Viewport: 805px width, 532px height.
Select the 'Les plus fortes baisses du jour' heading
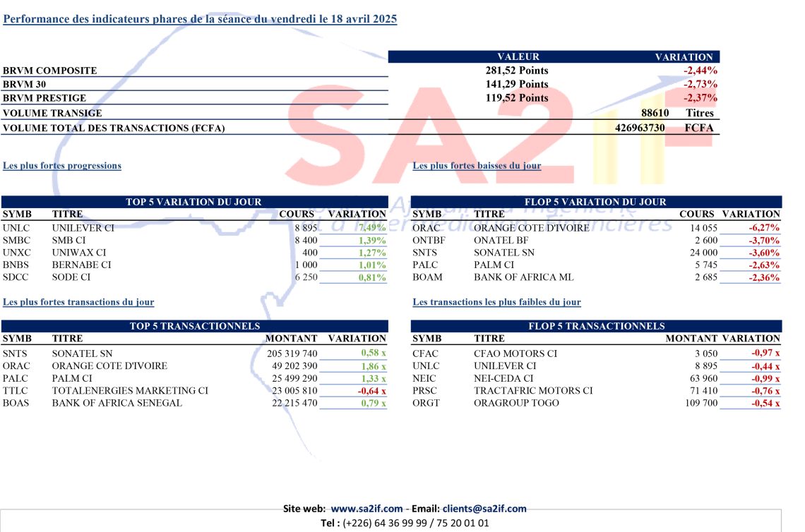pyautogui.click(x=477, y=166)
